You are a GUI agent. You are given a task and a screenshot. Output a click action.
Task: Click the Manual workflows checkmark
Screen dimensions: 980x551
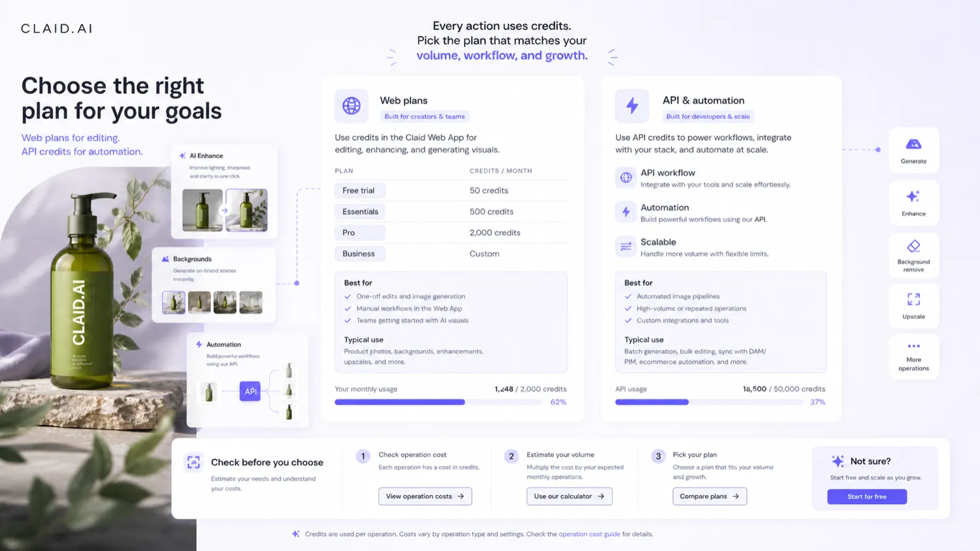[x=348, y=308]
